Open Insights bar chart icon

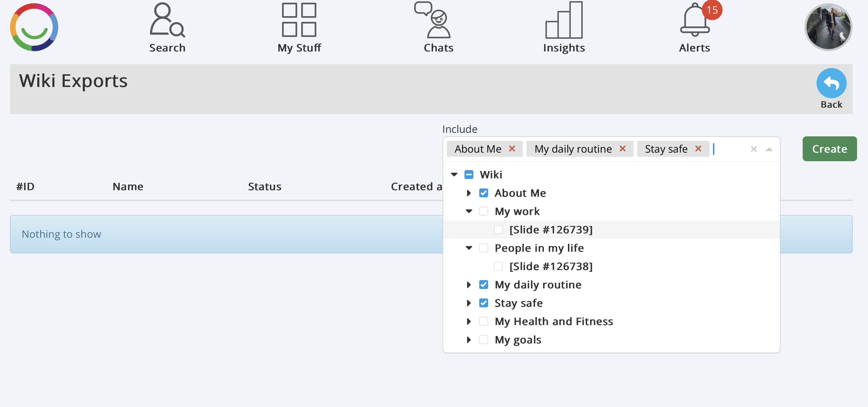click(564, 20)
